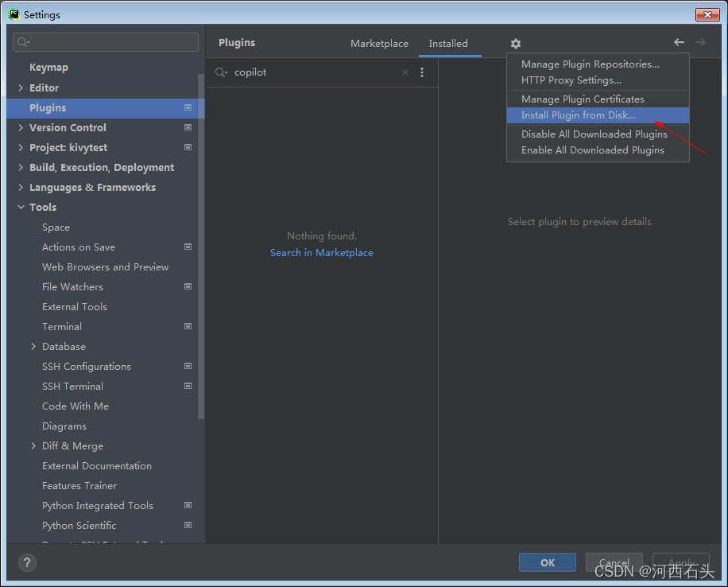Click the settings search input field
Image resolution: width=728 pixels, height=587 pixels.
(x=106, y=42)
